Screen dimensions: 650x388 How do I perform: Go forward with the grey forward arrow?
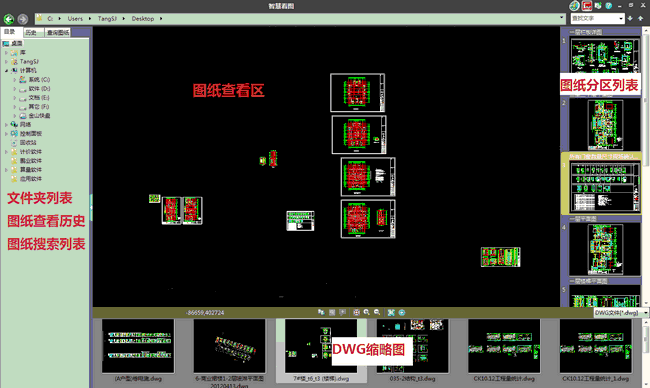coord(23,19)
